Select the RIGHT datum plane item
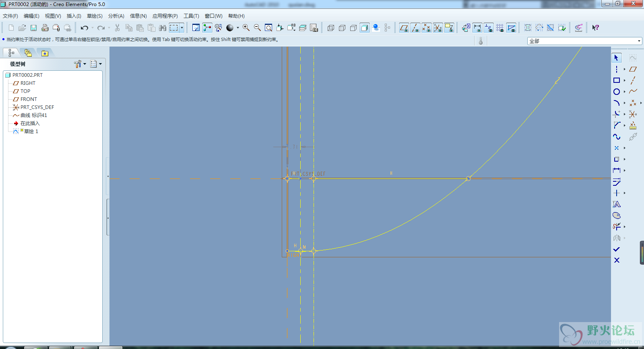This screenshot has height=349, width=644. coord(28,83)
